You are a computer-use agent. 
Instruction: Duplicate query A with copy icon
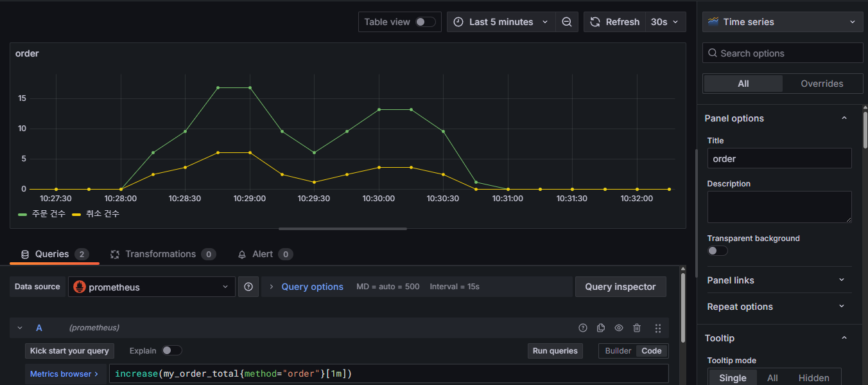coord(601,328)
